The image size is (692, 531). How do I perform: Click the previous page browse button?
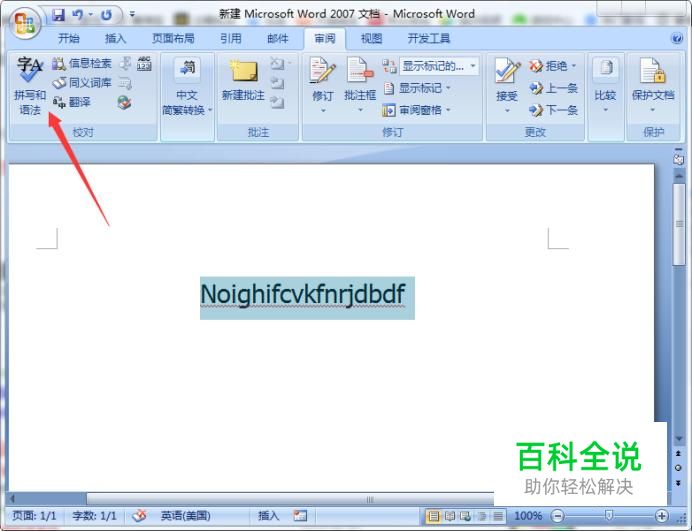click(x=678, y=453)
